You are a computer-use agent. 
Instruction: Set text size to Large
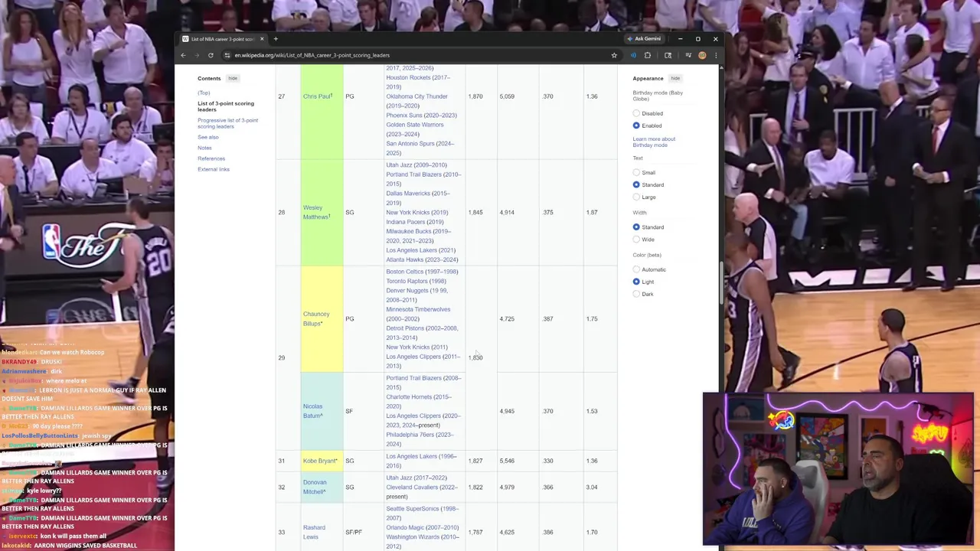636,197
